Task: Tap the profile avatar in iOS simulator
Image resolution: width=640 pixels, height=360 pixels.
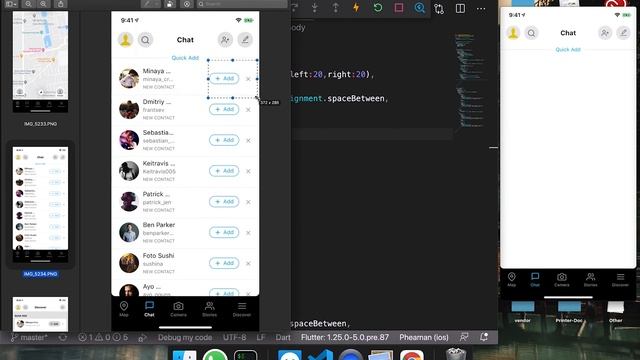Action: pos(513,33)
